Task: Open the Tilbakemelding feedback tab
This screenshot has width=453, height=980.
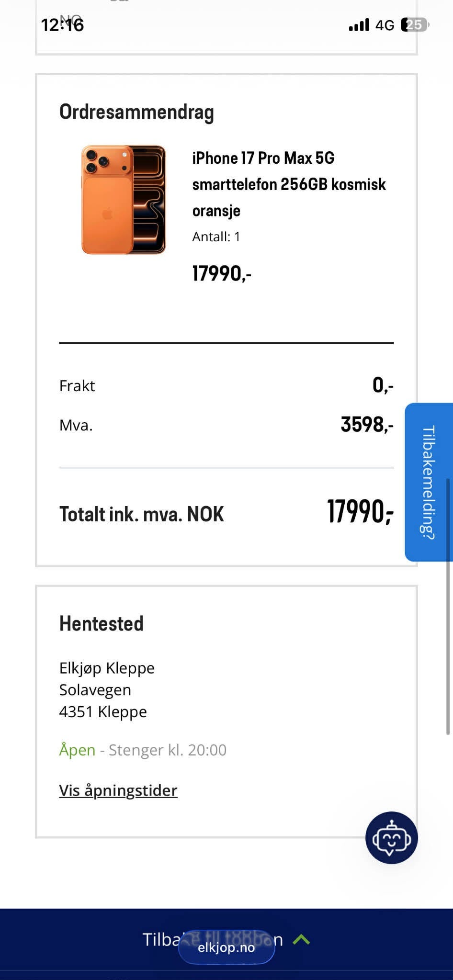Action: (428, 482)
